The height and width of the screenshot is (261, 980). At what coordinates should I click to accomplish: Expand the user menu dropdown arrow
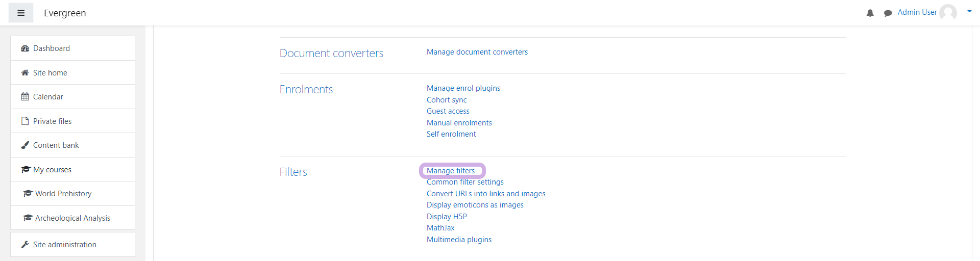tap(969, 11)
